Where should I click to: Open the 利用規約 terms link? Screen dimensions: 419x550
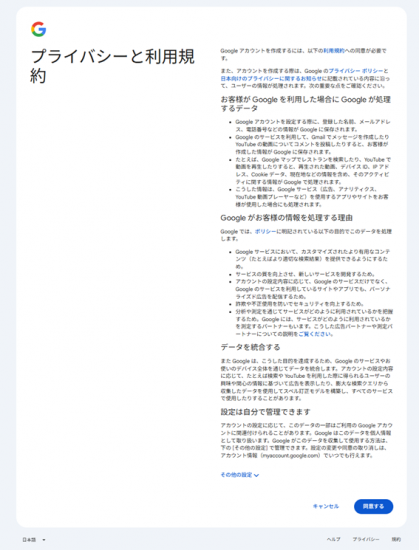coord(334,51)
